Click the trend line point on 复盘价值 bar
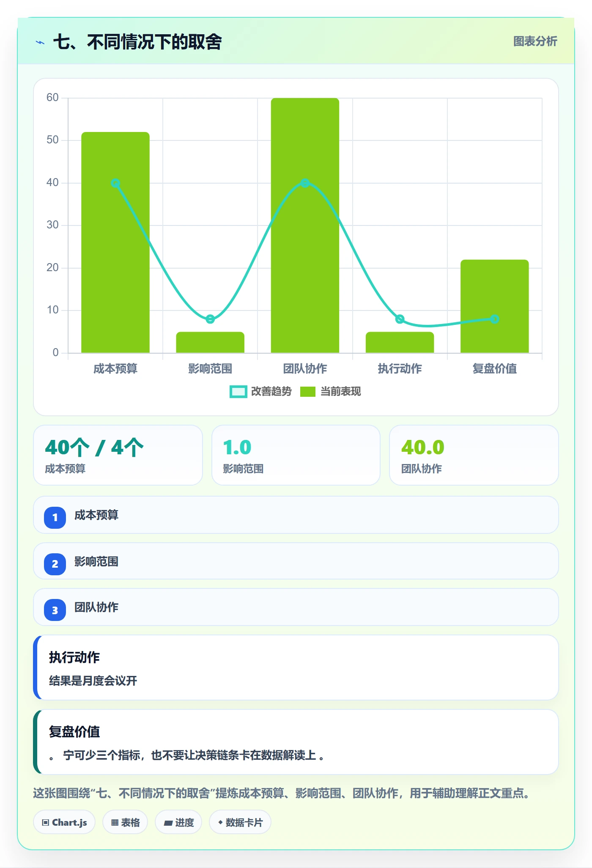 point(495,319)
